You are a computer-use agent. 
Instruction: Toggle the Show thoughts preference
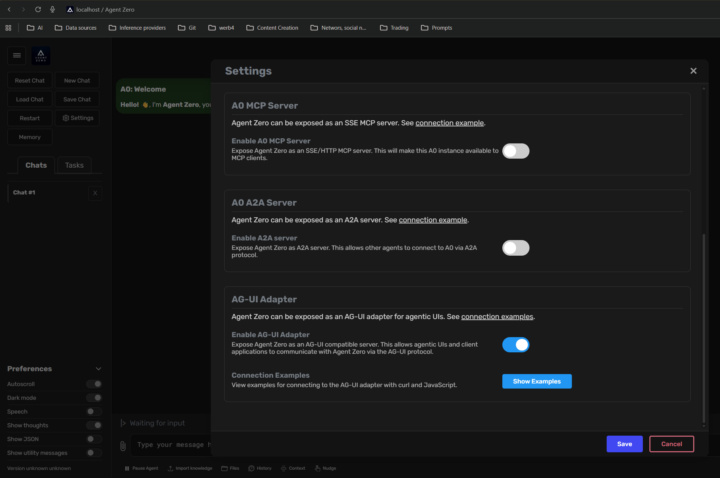coord(94,425)
